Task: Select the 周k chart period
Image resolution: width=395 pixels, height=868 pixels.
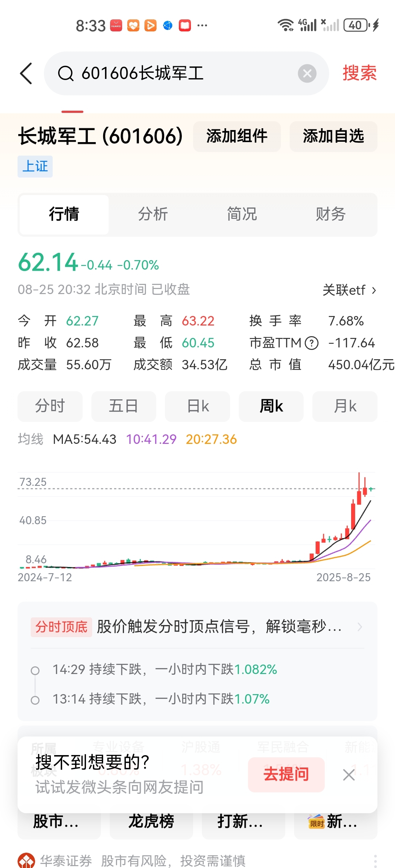Action: [x=271, y=406]
